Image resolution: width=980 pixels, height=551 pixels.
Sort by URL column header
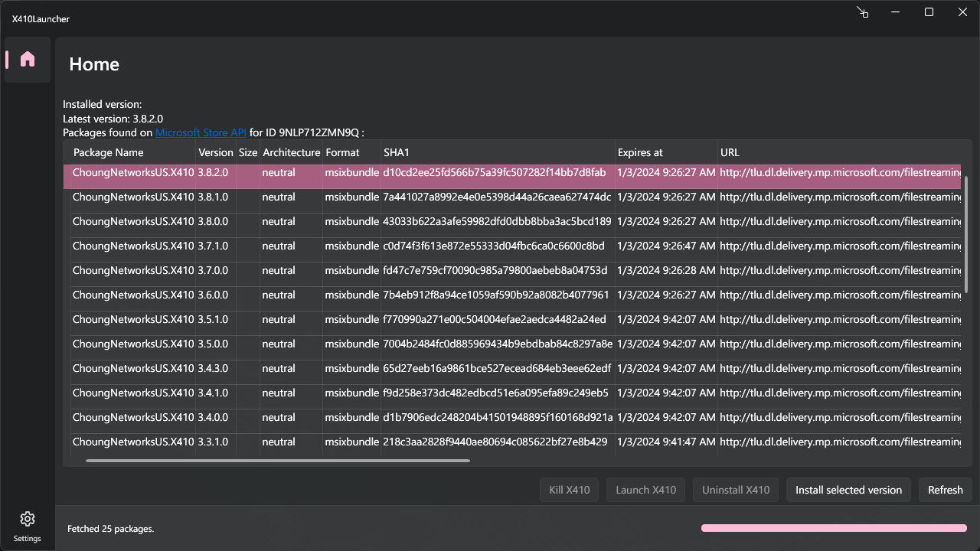840,152
